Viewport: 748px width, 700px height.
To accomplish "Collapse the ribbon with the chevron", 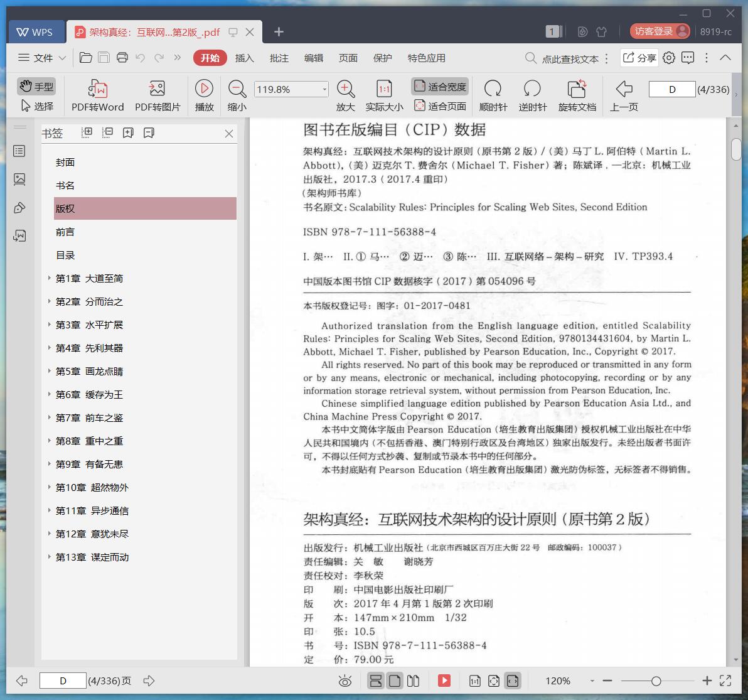I will [x=725, y=58].
